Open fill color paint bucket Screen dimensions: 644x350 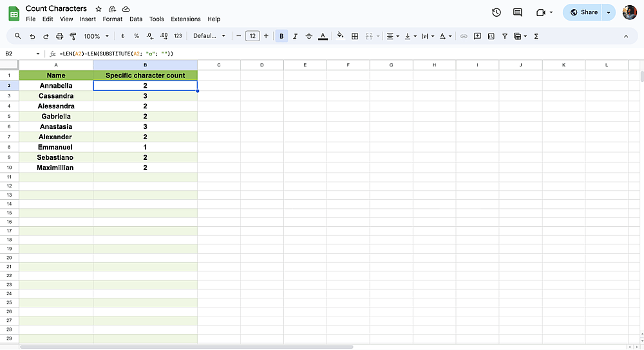(x=340, y=36)
